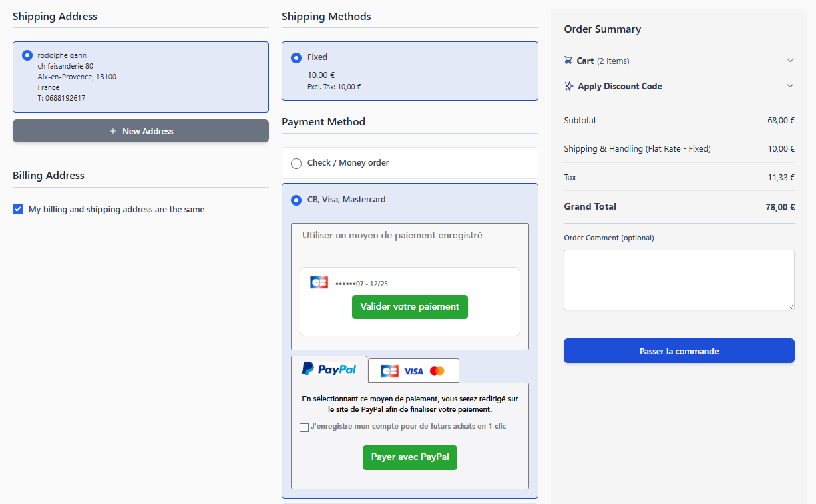Click the plus icon on New Address
Screen dimensions: 816x504
pos(113,132)
